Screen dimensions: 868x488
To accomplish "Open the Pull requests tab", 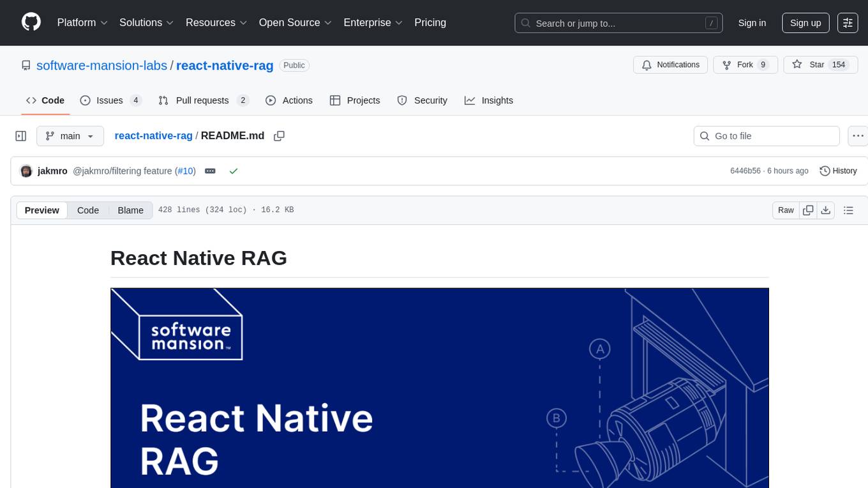I will [x=203, y=100].
